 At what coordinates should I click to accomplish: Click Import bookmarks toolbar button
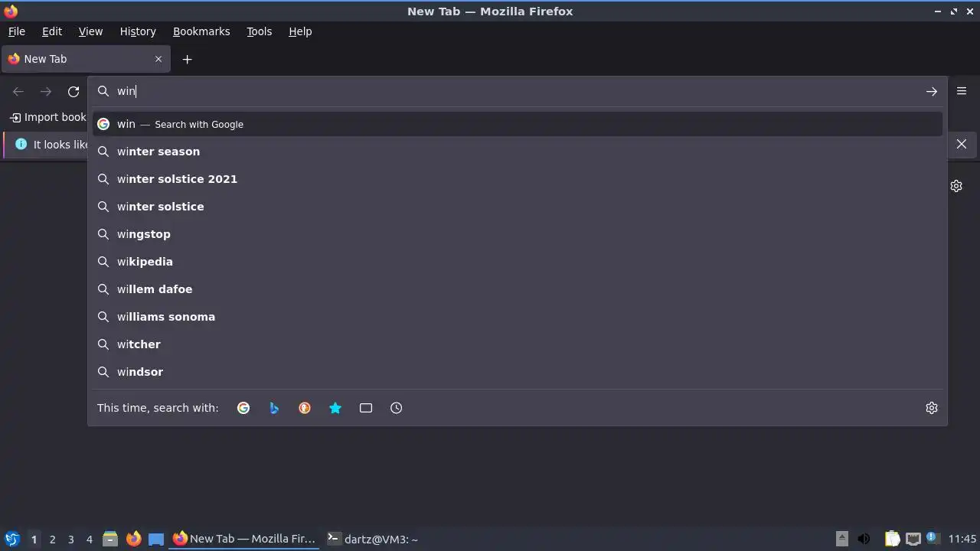tap(47, 117)
